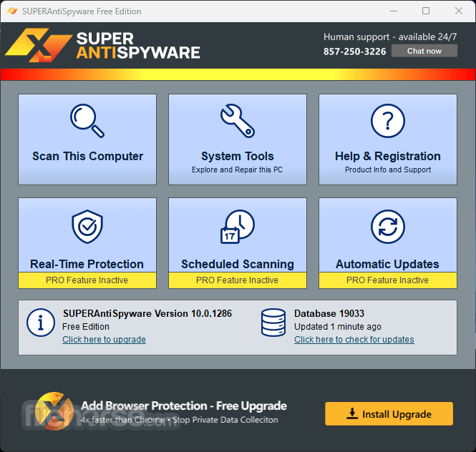Open Help & Registration label
476x452 pixels.
click(x=388, y=156)
